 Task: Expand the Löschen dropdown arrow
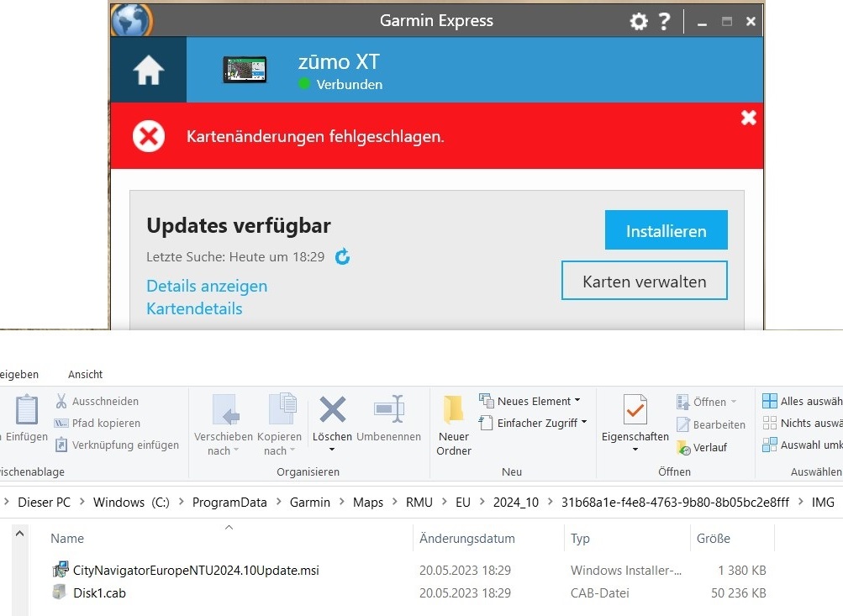click(332, 450)
